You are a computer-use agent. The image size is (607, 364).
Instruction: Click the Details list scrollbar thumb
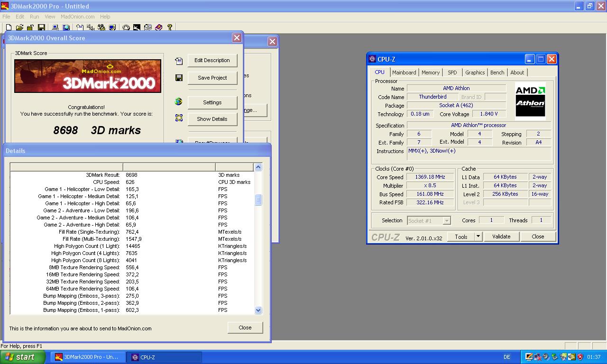(258, 200)
